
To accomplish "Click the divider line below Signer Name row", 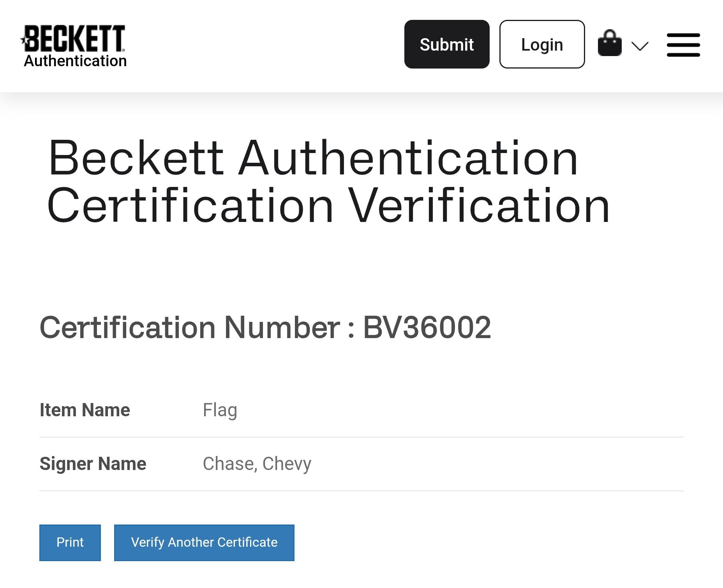I will tap(361, 491).
